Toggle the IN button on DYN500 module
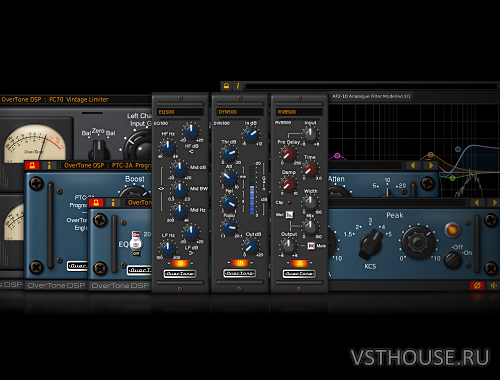This screenshot has height=380, width=500. pyautogui.click(x=240, y=263)
